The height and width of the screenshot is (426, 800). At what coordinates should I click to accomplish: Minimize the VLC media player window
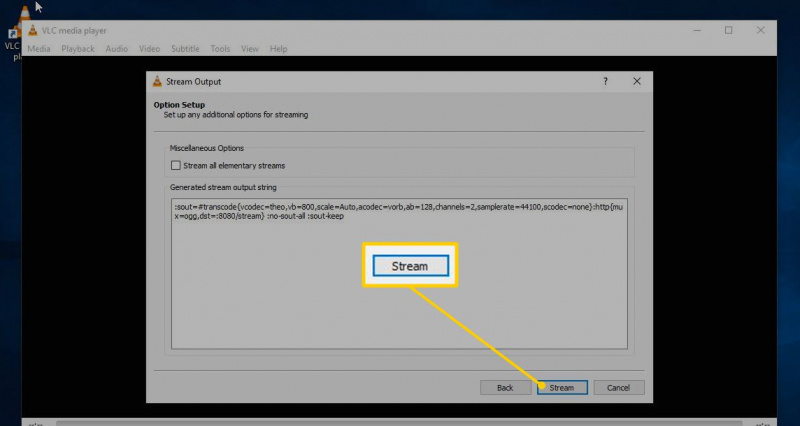697,31
